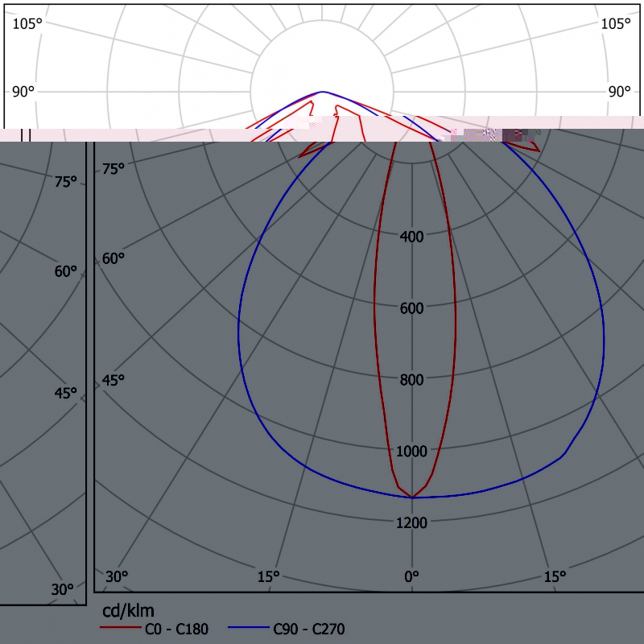Select the C0 - C180 legend label
This screenshot has height=644, width=644.
[176, 629]
